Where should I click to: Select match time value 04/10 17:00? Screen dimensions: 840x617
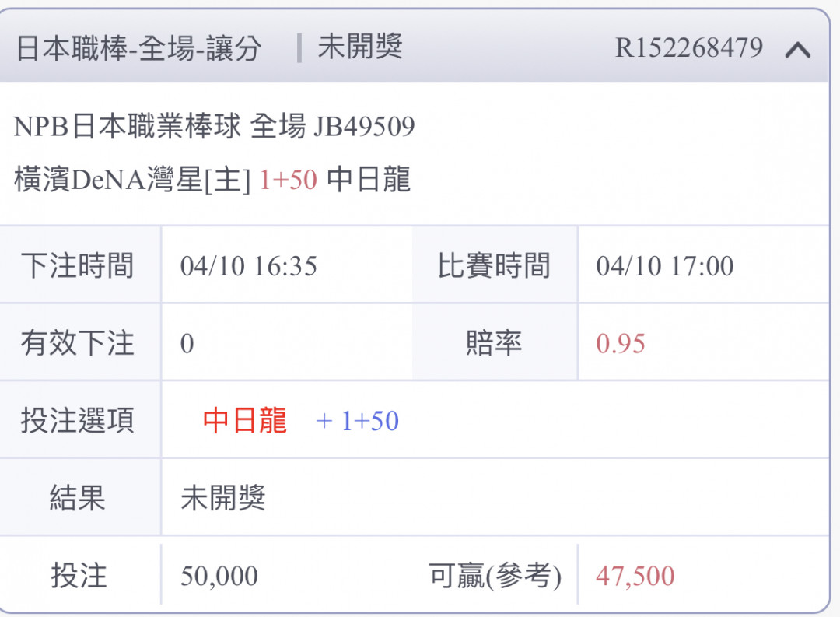tap(665, 266)
